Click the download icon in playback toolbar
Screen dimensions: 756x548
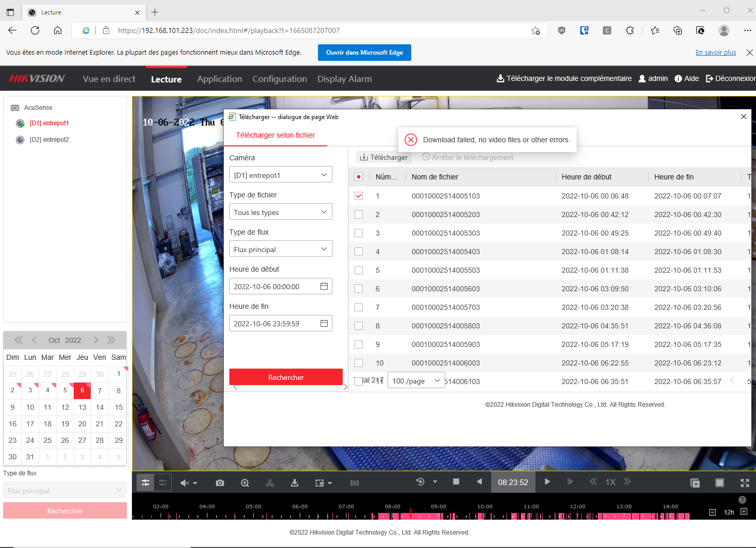294,483
